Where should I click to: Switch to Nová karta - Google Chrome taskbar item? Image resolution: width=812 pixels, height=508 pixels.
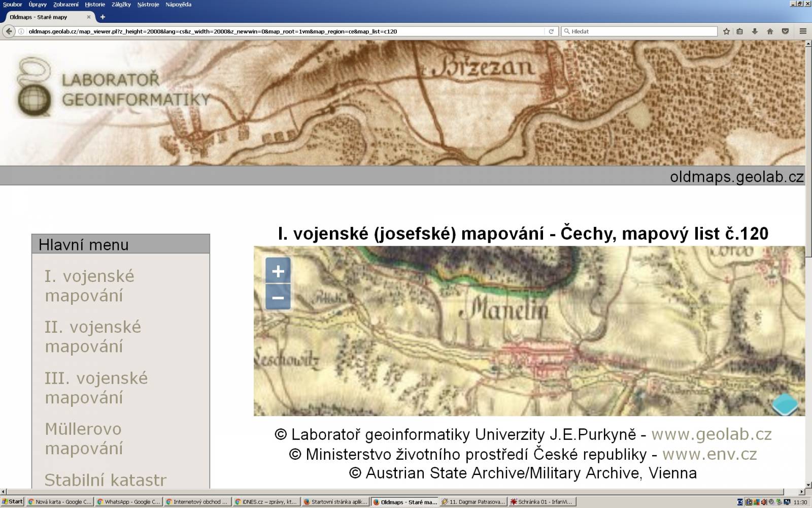tap(59, 502)
